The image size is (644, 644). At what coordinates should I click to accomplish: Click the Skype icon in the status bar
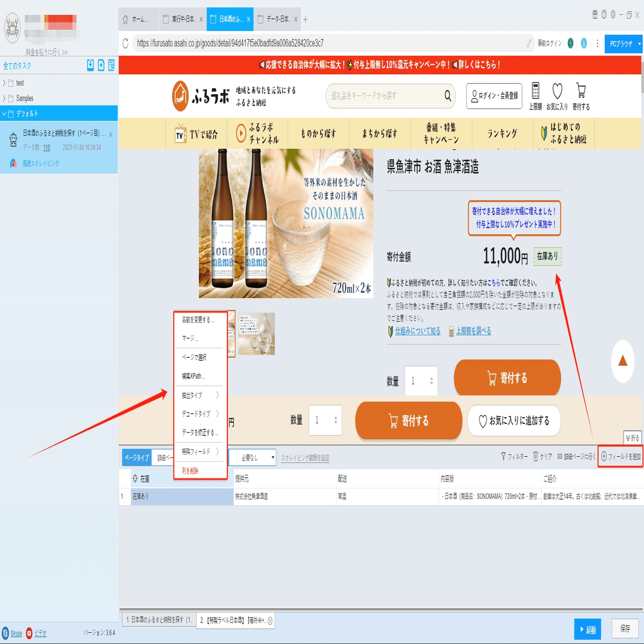tap(6, 633)
